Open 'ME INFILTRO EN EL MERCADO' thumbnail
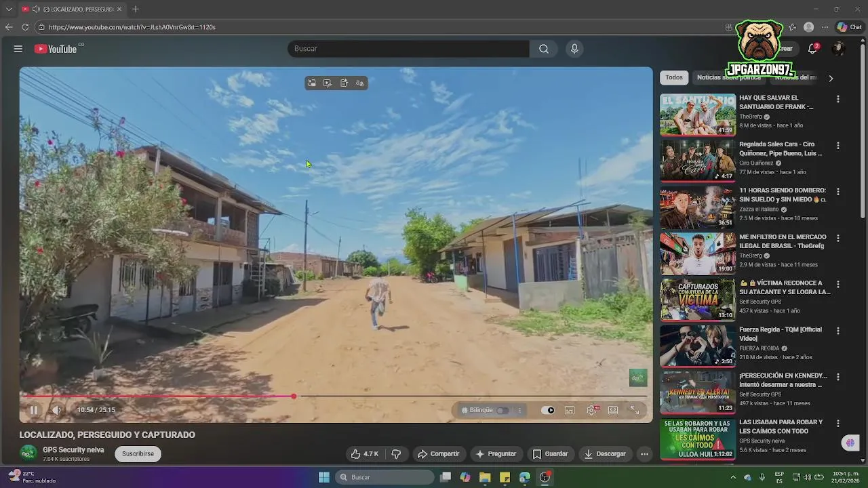Screen dimensions: 868x488 click(x=698, y=253)
